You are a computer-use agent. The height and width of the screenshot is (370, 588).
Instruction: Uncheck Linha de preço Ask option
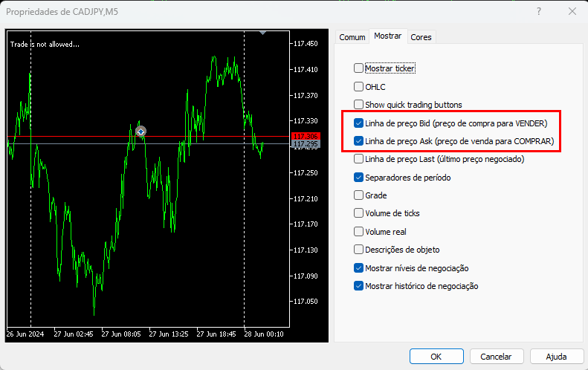coord(358,141)
